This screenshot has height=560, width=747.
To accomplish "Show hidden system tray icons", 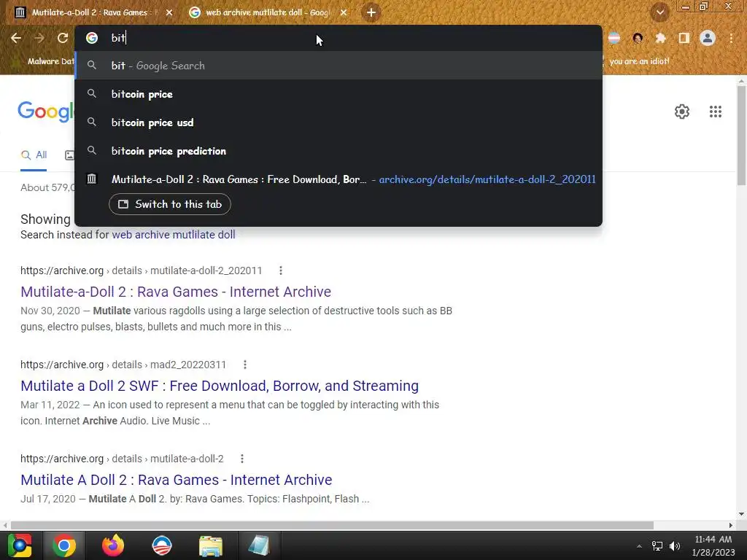I will point(639,546).
